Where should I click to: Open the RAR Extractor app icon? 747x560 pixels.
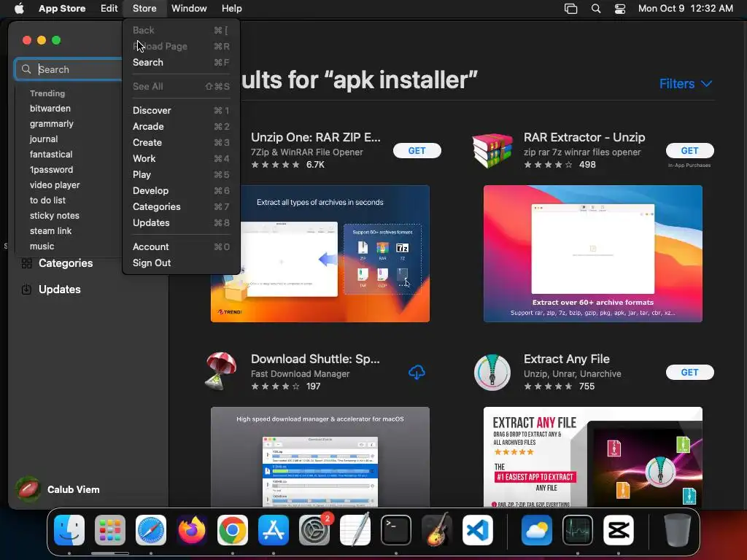pyautogui.click(x=492, y=150)
